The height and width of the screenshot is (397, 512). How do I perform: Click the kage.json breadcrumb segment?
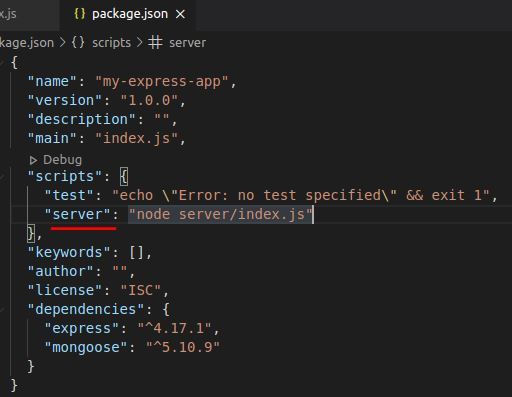27,43
